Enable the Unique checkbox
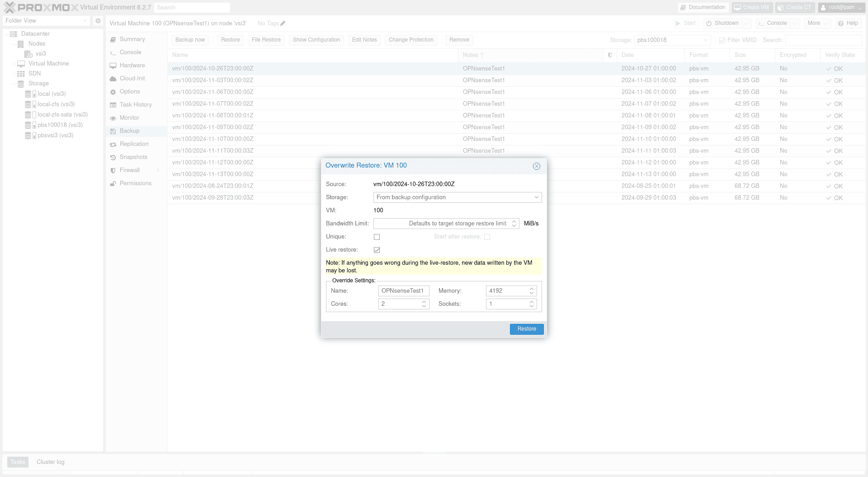This screenshot has height=477, width=868. click(x=377, y=237)
